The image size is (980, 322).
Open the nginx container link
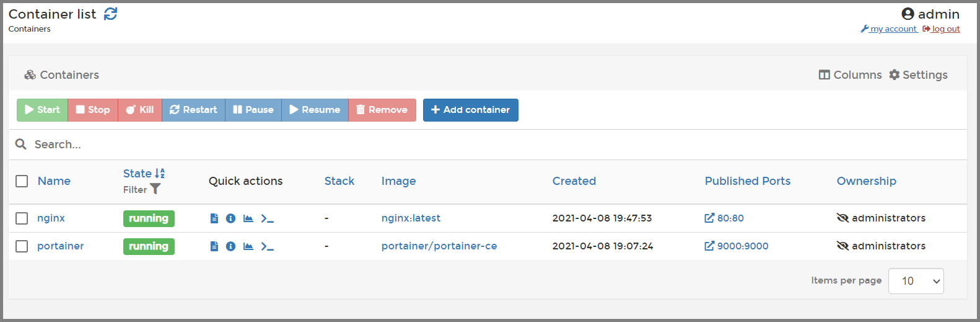[51, 218]
